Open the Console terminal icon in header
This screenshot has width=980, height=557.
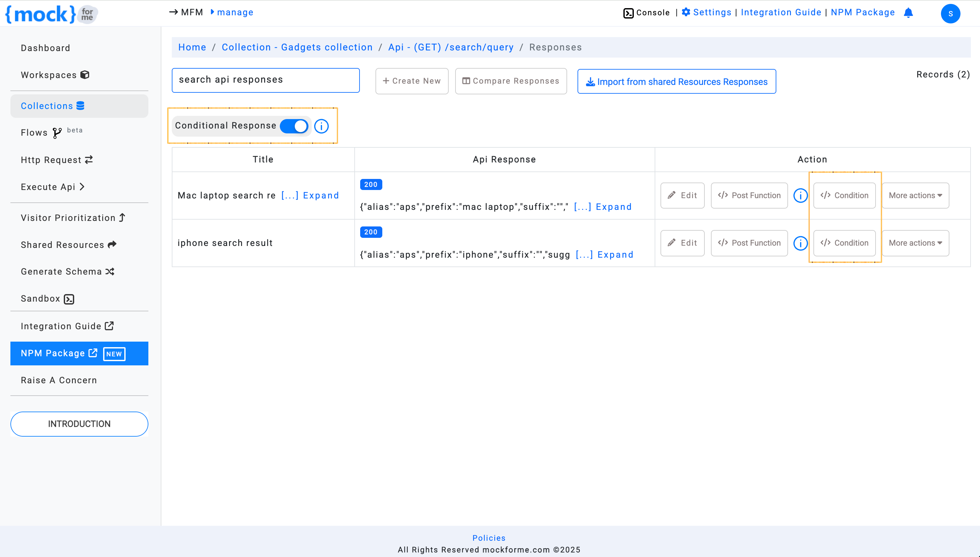(x=628, y=13)
